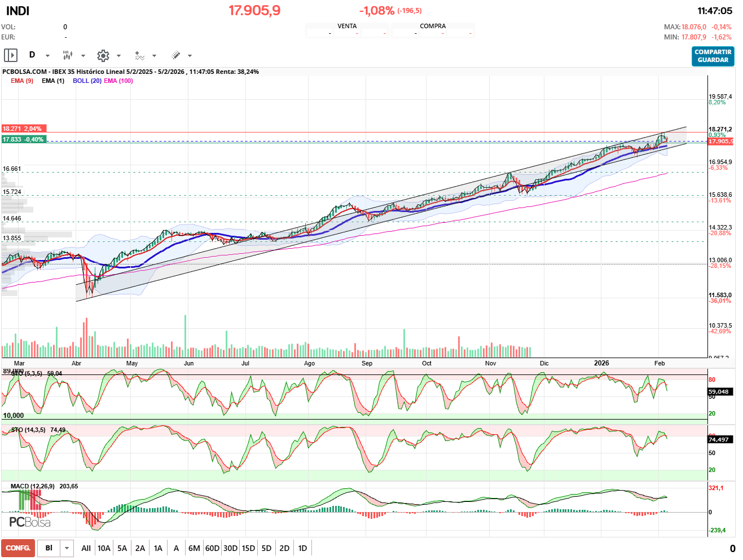The width and height of the screenshot is (743, 560).
Task: Open the Heikin Ashi candlestick chart type icon
Action: click(68, 55)
